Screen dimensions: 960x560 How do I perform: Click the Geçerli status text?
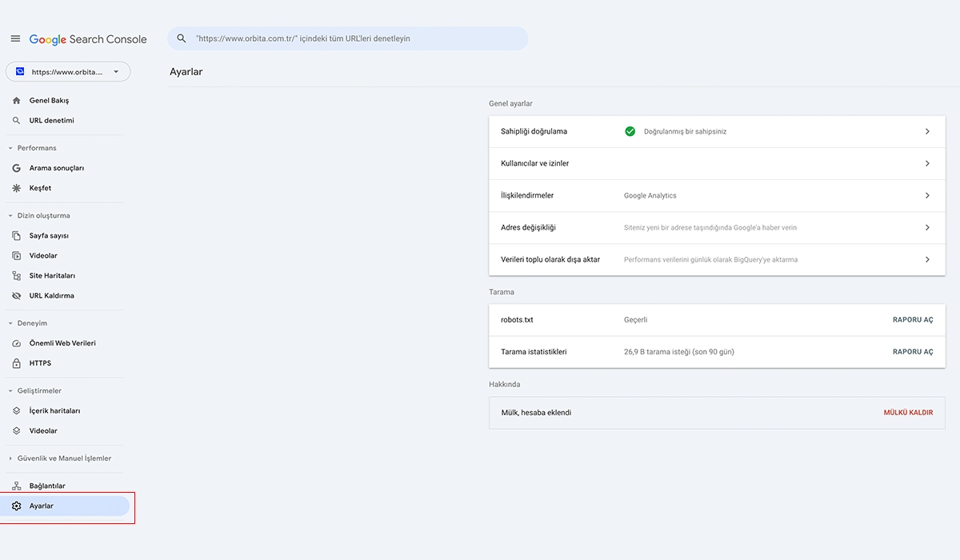(x=635, y=320)
